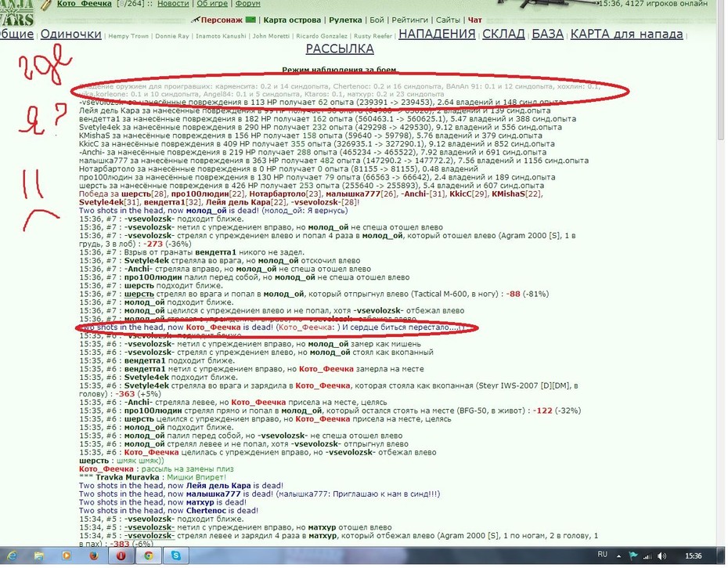Click the 'Приглашаю к нам в синд!!!' line
The width and height of the screenshot is (728, 568).
tap(260, 494)
